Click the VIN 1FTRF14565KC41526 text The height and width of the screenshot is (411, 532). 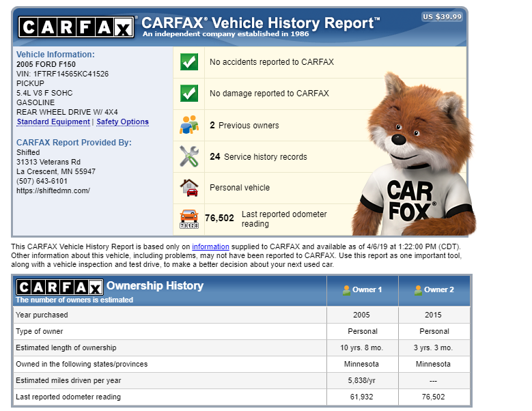(62, 74)
